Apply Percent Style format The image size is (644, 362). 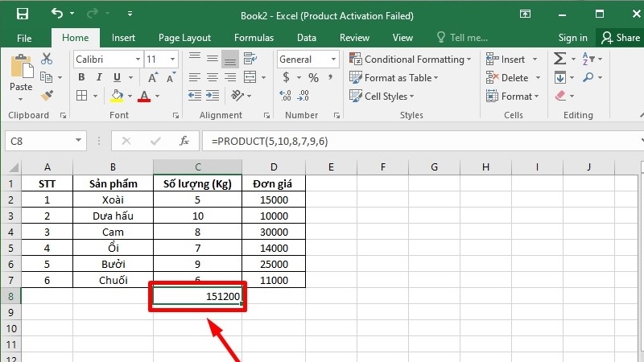pos(313,77)
